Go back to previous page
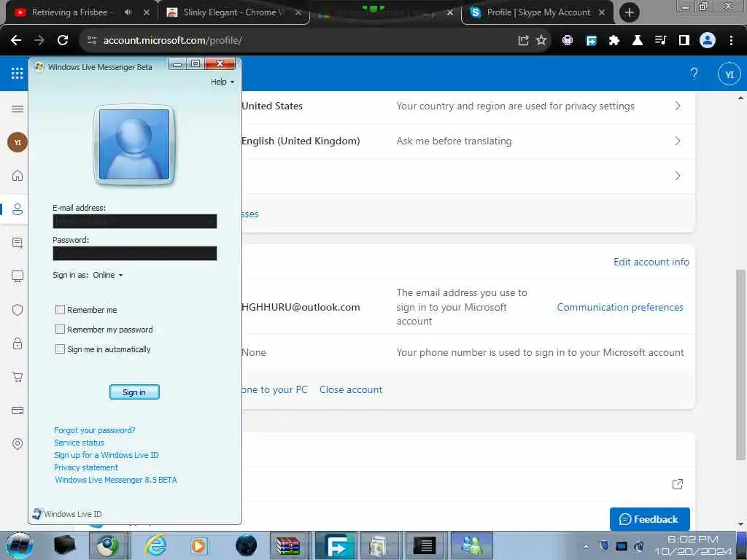Viewport: 747px width, 560px height. (16, 40)
